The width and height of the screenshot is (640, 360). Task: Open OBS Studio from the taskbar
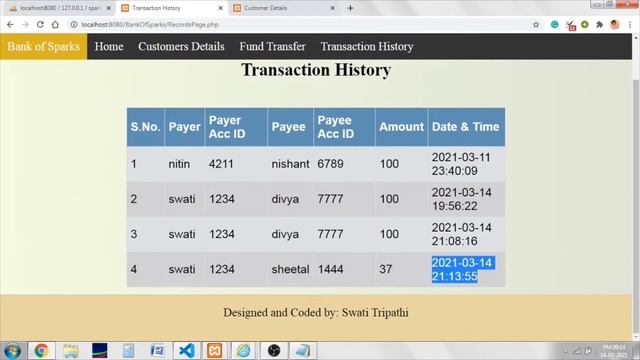point(273,351)
